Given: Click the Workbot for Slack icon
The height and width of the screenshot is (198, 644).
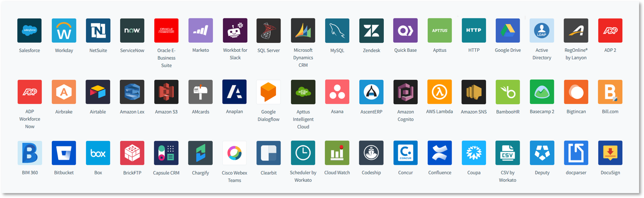Looking at the screenshot, I should click(235, 31).
